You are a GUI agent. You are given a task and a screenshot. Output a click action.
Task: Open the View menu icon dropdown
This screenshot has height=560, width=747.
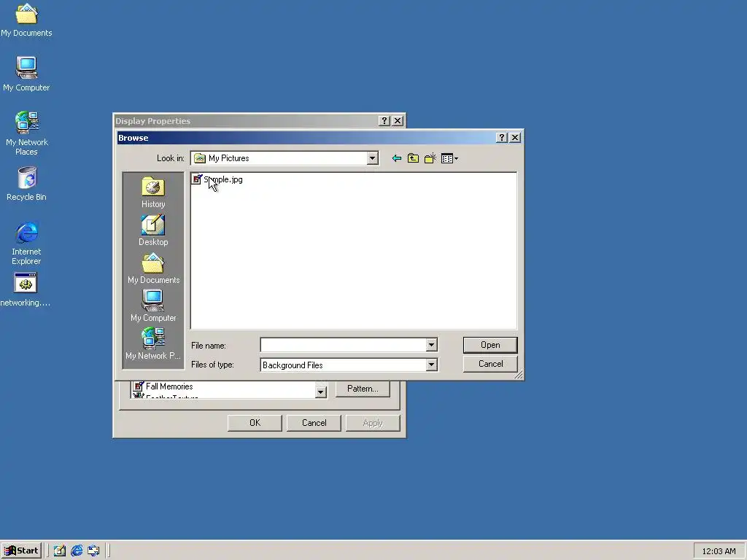click(x=449, y=158)
